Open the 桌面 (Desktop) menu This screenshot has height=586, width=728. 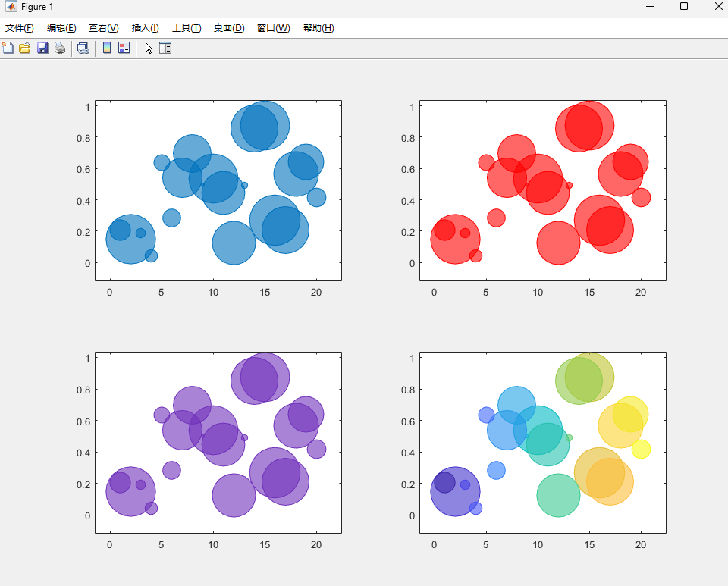pos(228,28)
